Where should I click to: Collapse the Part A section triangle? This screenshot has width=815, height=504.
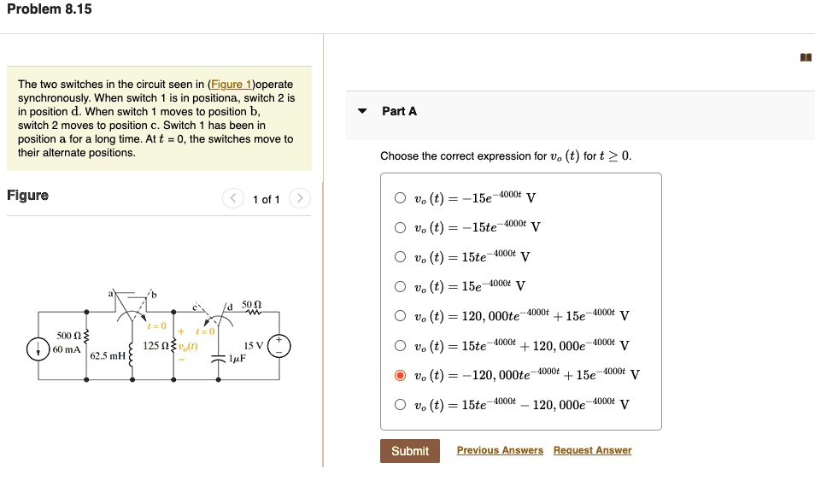[362, 111]
